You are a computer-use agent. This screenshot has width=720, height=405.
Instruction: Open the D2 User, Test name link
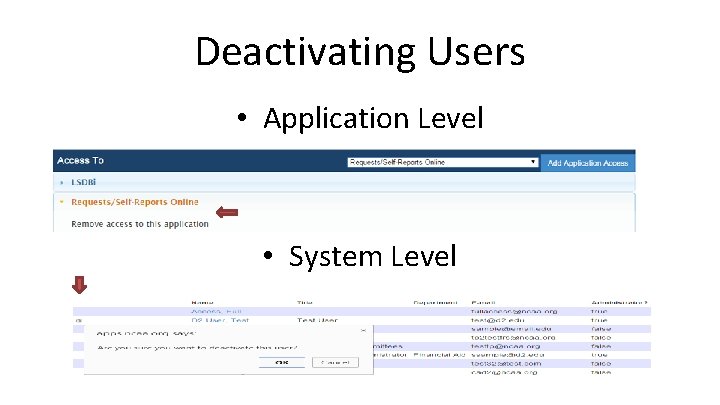[x=220, y=320]
